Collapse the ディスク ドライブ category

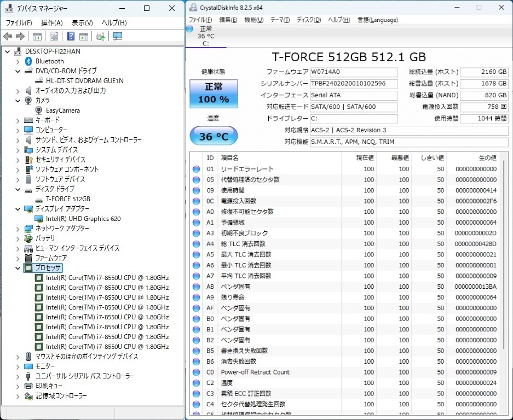pyautogui.click(x=18, y=189)
